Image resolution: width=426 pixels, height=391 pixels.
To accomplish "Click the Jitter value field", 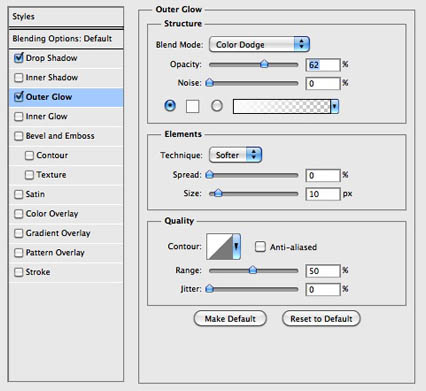I will click(323, 289).
